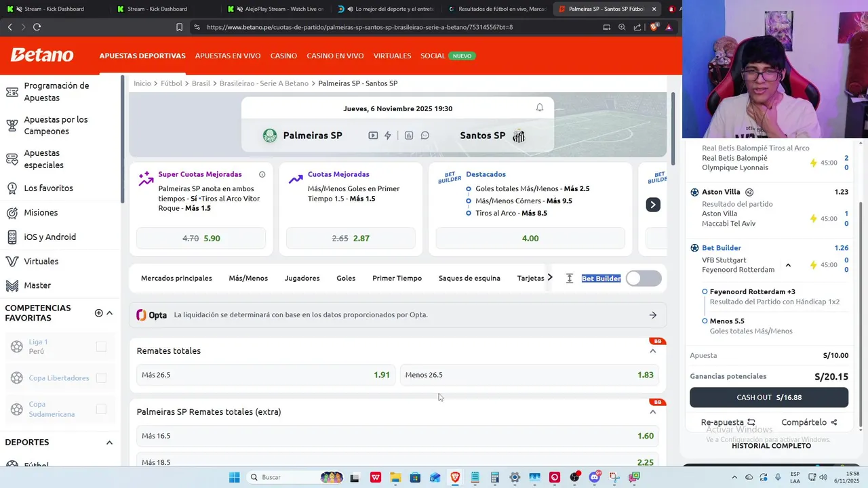
Task: Switch to the Saques de esquina tab
Action: tap(469, 279)
